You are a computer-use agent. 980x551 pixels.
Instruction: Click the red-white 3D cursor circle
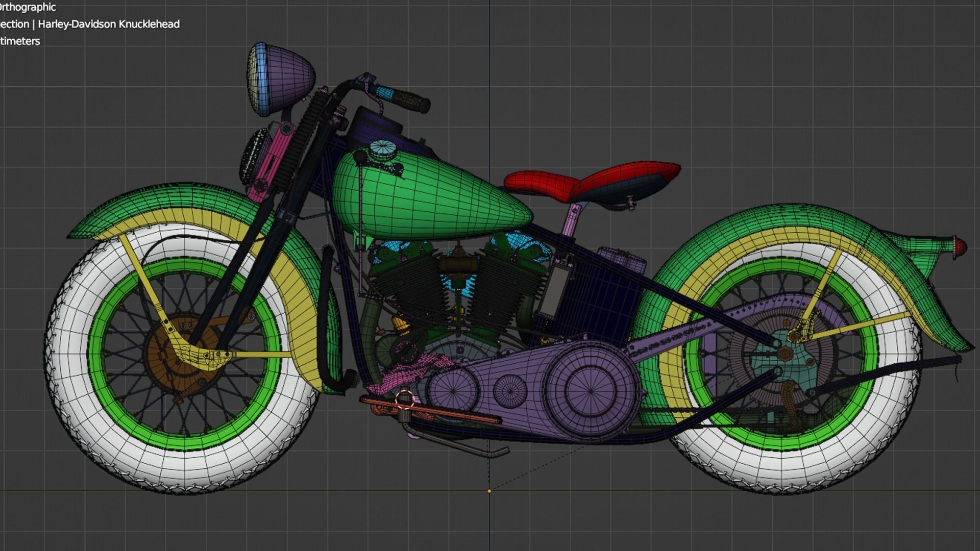(x=405, y=399)
